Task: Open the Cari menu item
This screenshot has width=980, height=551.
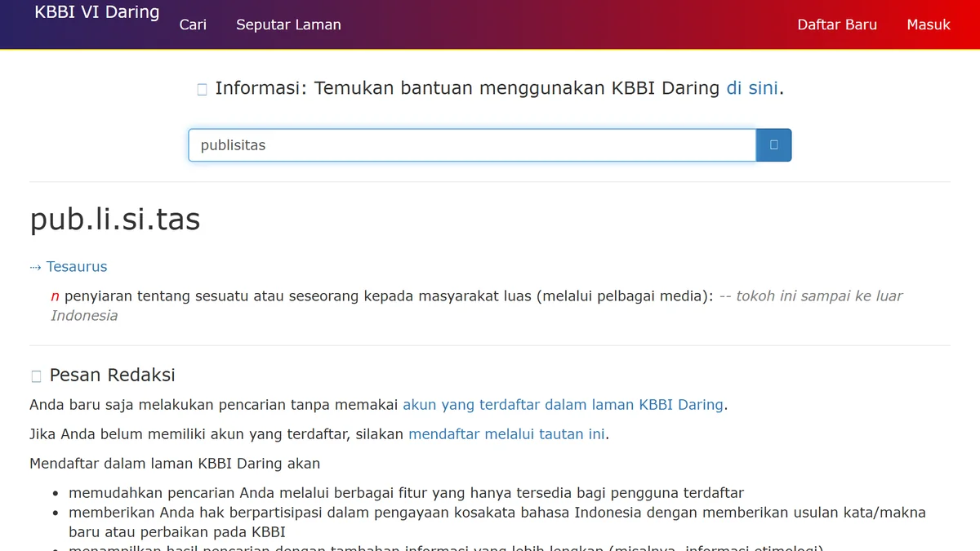Action: coord(193,24)
